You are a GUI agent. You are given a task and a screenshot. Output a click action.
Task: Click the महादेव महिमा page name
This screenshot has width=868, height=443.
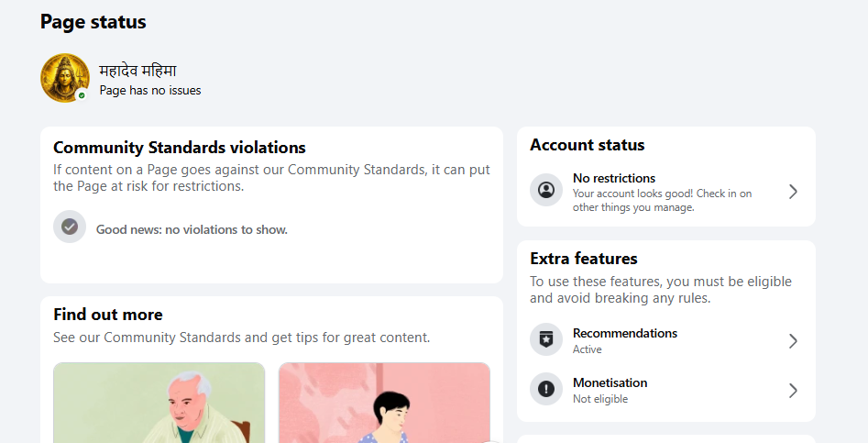tap(137, 71)
